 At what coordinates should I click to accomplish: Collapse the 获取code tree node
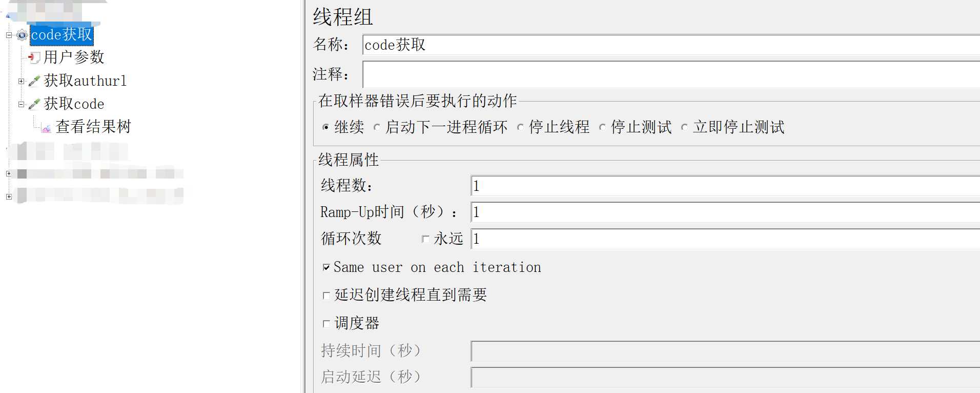click(21, 104)
